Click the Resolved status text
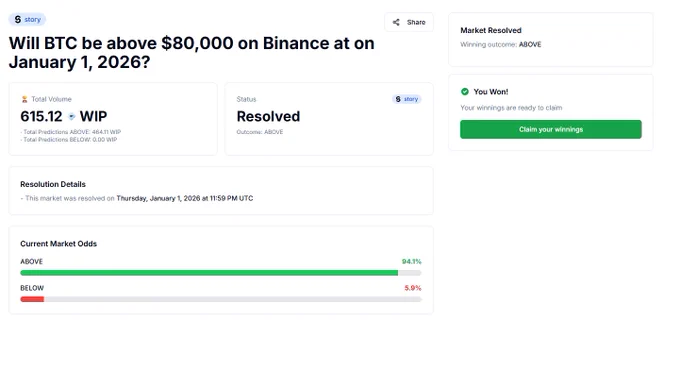Viewport: 680px width, 388px height. pyautogui.click(x=268, y=116)
